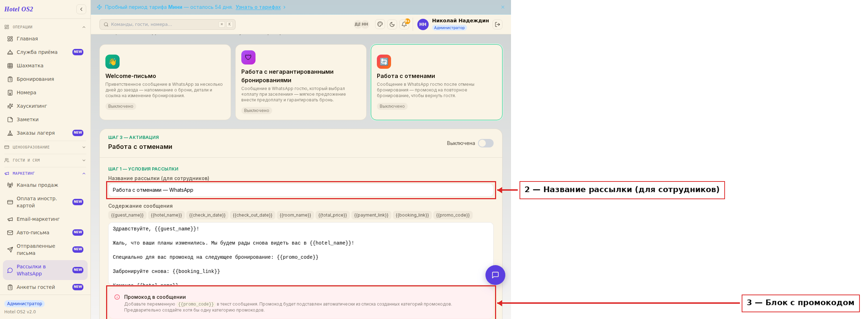The width and height of the screenshot is (868, 319).
Task: Select the Welcome-письмо scenario card
Action: [x=165, y=82]
